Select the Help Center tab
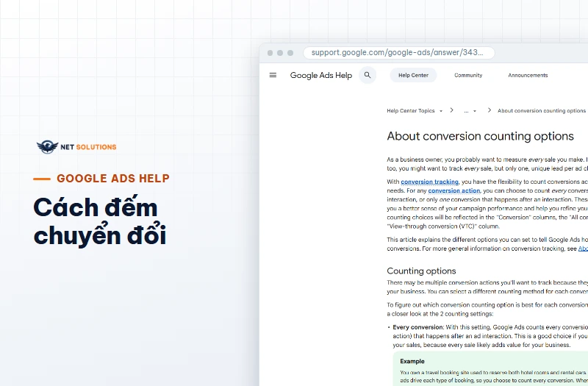 (x=413, y=75)
